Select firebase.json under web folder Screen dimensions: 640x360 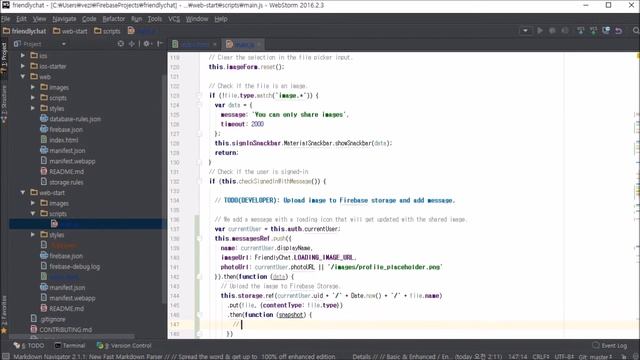pyautogui.click(x=66, y=130)
